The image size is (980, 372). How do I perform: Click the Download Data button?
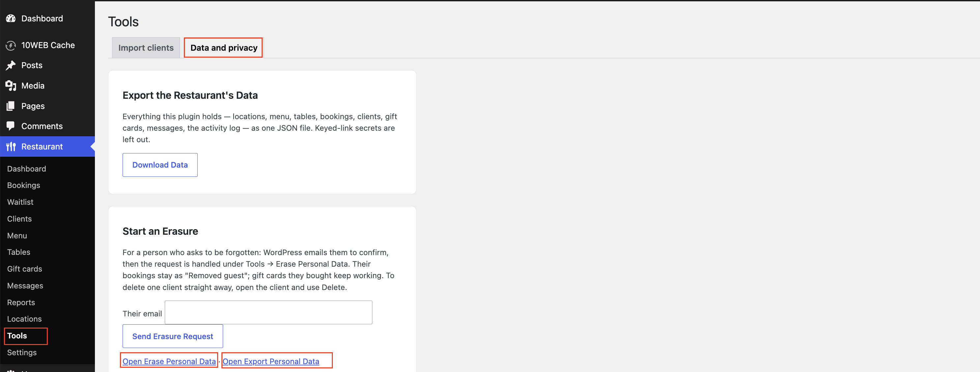160,165
